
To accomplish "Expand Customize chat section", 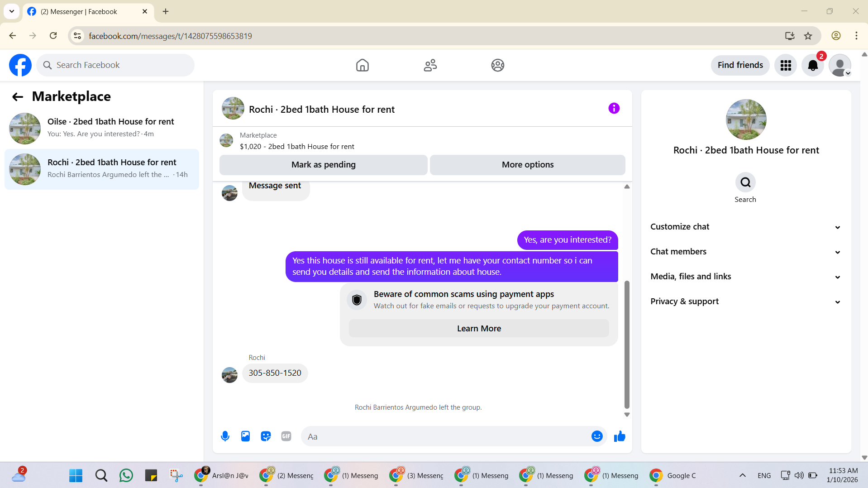I will [746, 227].
